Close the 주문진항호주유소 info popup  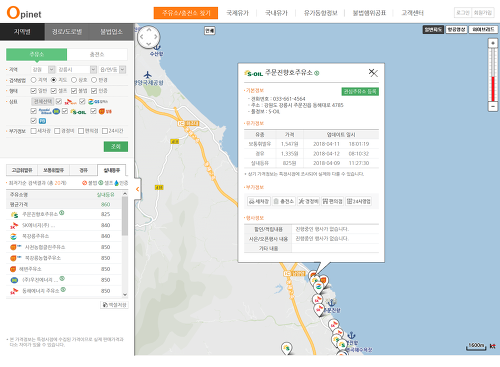[373, 73]
